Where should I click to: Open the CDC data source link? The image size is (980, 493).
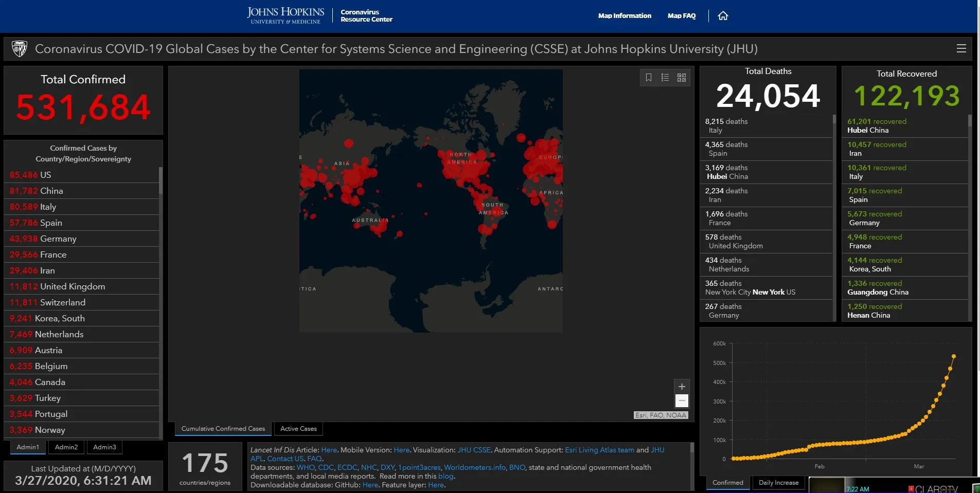[326, 467]
